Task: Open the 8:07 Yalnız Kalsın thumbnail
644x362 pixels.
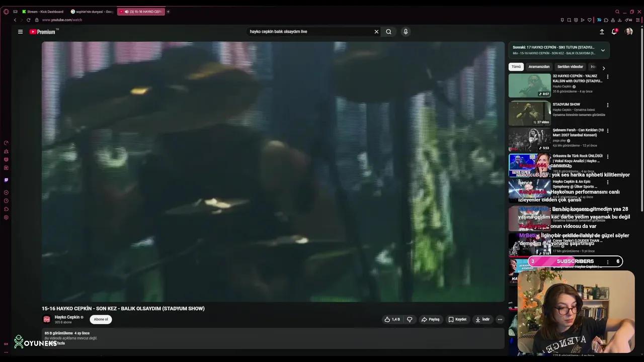Action: pos(530,85)
